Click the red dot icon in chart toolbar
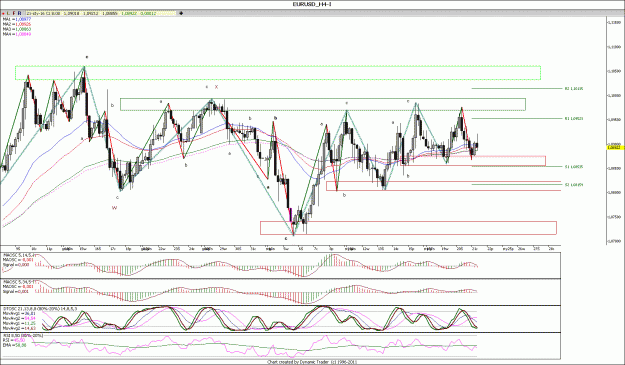The width and height of the screenshot is (625, 365). [x=4, y=13]
